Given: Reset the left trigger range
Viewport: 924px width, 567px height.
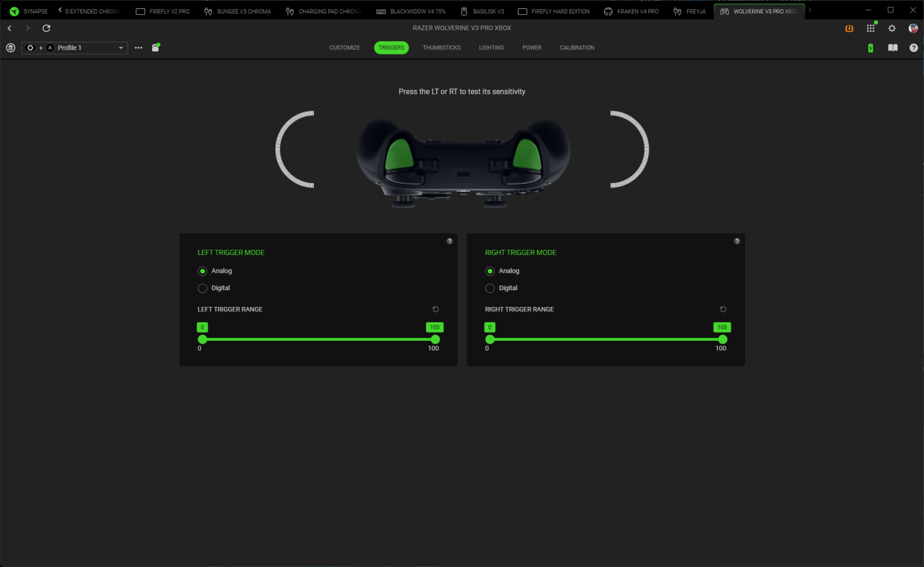Looking at the screenshot, I should pyautogui.click(x=436, y=310).
